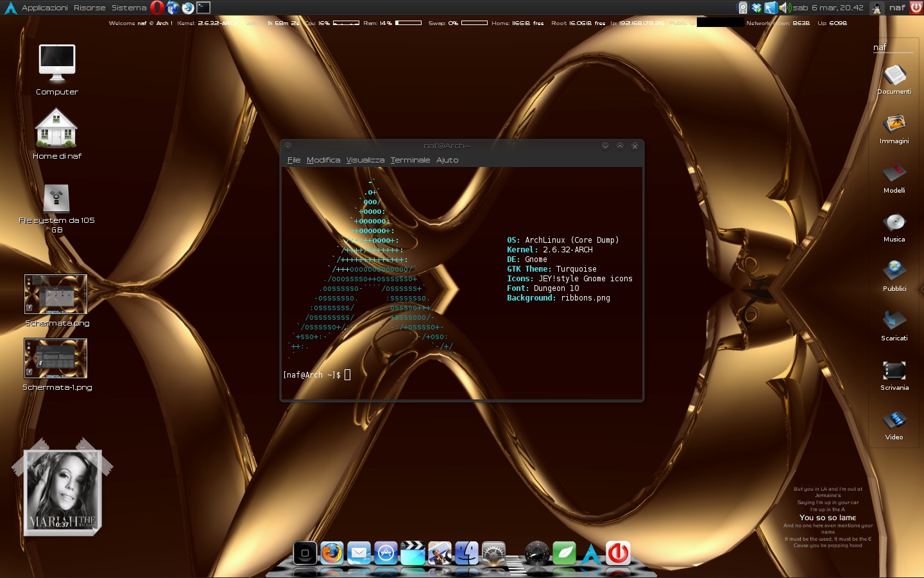
Task: Click the 'OS: ArchLinux (Core Dump)' line
Action: tap(563, 240)
